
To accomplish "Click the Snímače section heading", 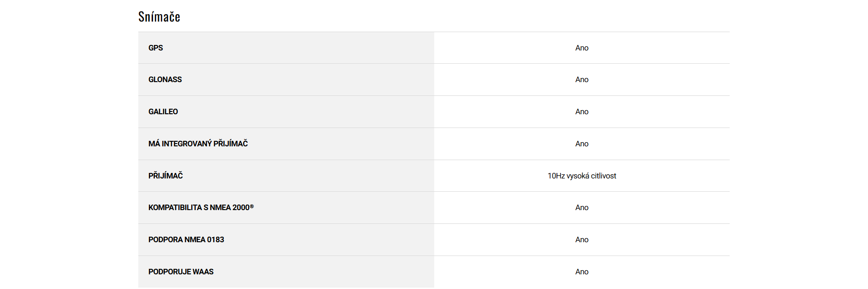I will pyautogui.click(x=159, y=17).
